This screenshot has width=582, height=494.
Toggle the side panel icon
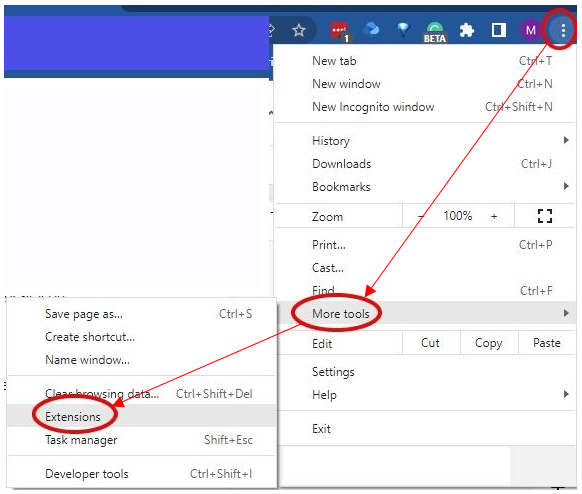498,30
